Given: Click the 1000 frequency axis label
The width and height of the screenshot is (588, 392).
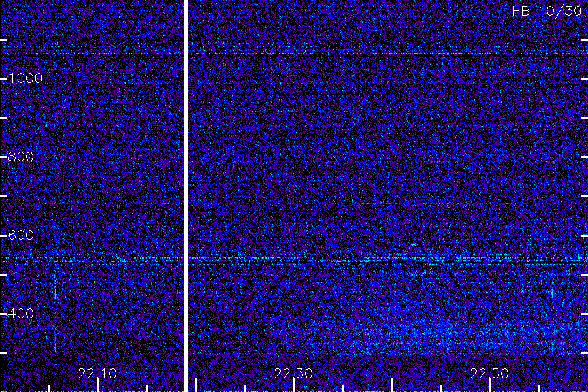Looking at the screenshot, I should point(25,78).
